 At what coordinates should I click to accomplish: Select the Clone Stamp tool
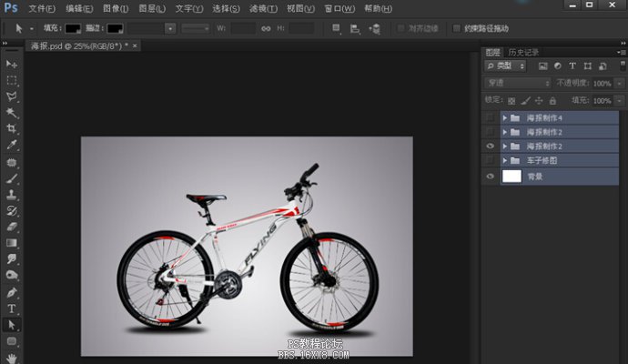12,195
